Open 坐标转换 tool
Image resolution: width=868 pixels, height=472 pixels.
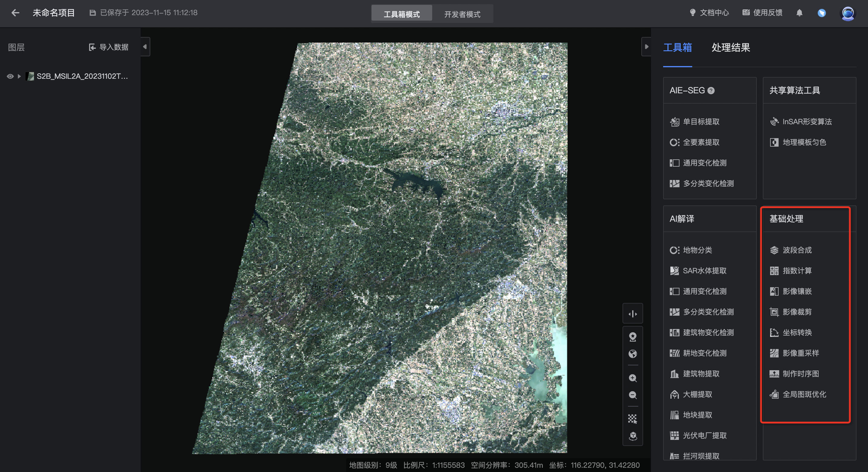tap(790, 333)
